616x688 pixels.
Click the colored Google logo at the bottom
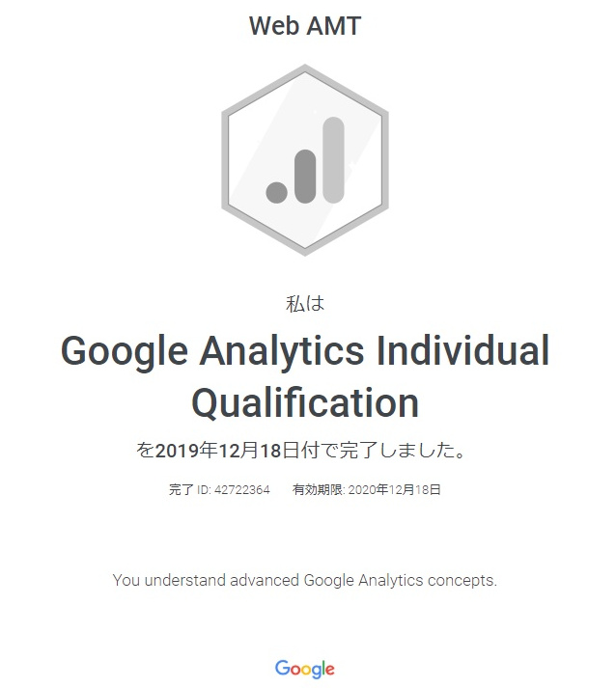click(305, 668)
